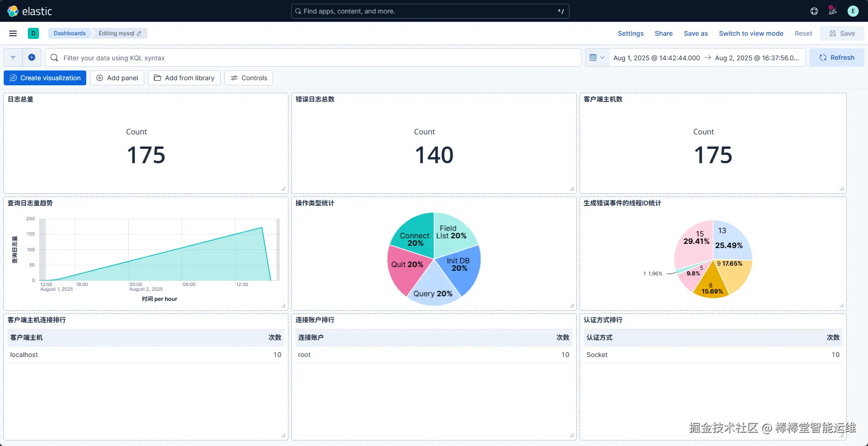
Task: Open the Settings menu item
Action: [x=631, y=33]
